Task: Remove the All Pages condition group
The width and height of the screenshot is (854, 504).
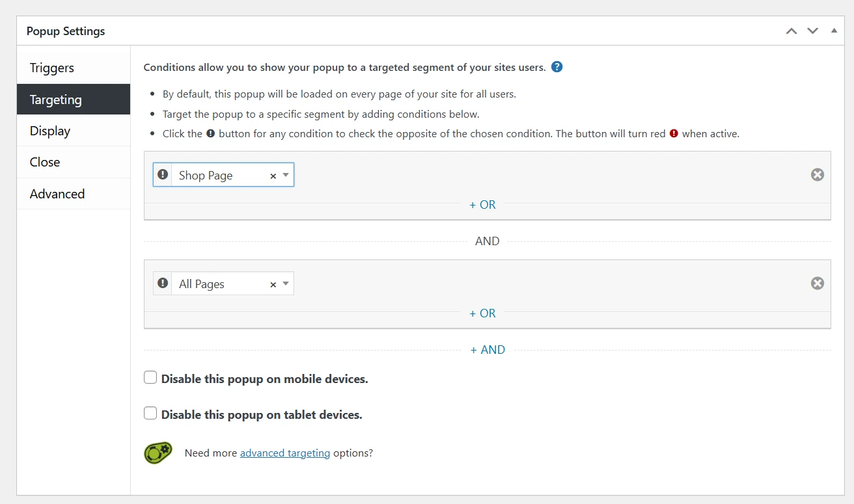Action: coord(818,283)
